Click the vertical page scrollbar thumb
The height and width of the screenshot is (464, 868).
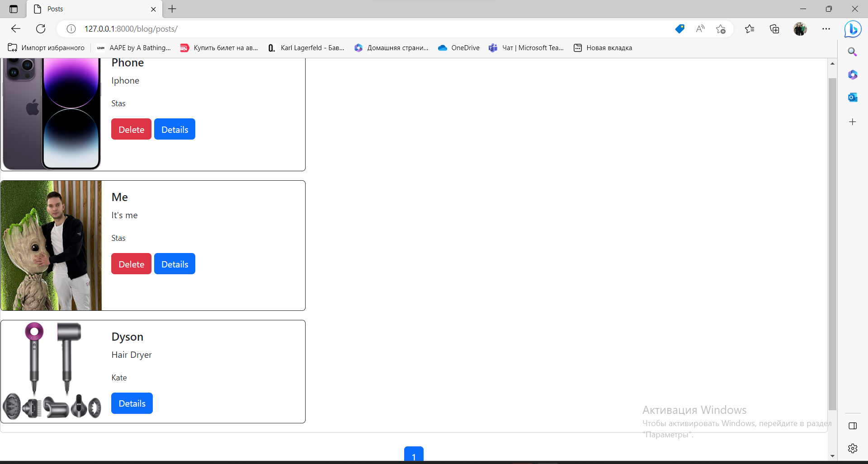click(832, 244)
